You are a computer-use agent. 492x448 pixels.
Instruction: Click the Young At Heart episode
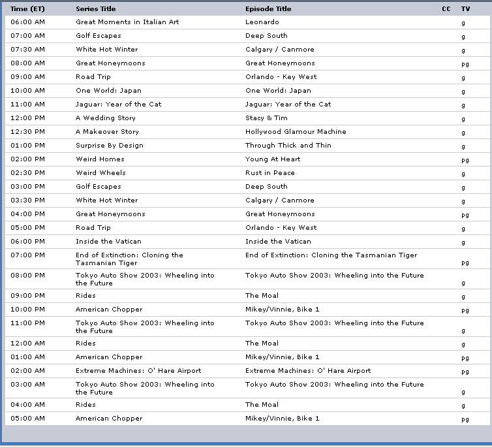coord(273,159)
